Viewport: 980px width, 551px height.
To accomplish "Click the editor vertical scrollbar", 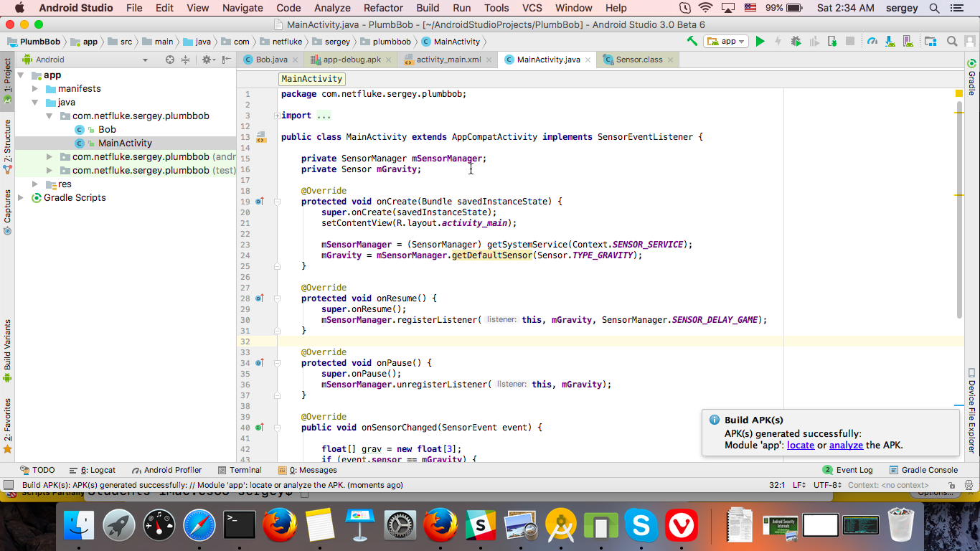I will (959, 210).
